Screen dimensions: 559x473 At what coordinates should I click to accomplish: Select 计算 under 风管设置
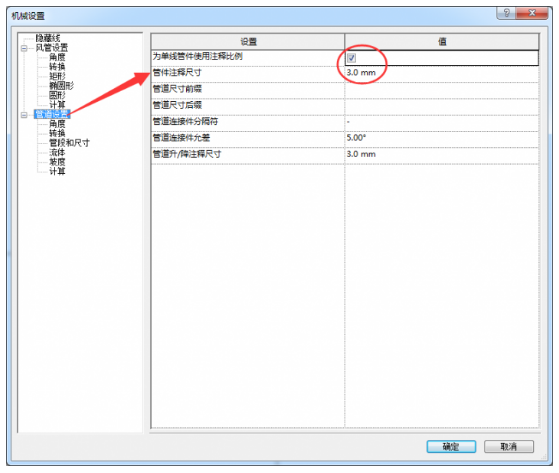[57, 105]
